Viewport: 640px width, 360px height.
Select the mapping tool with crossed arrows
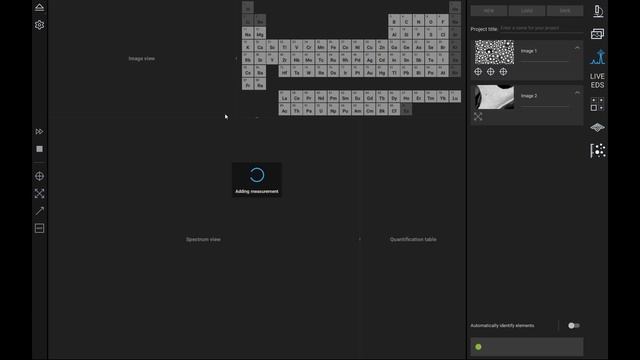pos(39,193)
